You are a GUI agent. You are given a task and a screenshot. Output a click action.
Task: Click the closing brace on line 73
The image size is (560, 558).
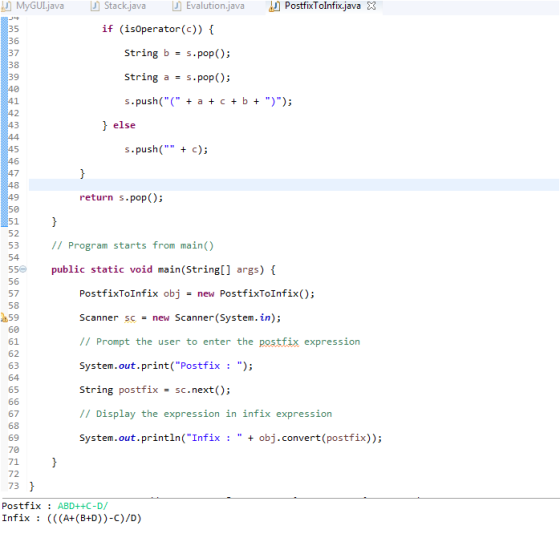(32, 486)
